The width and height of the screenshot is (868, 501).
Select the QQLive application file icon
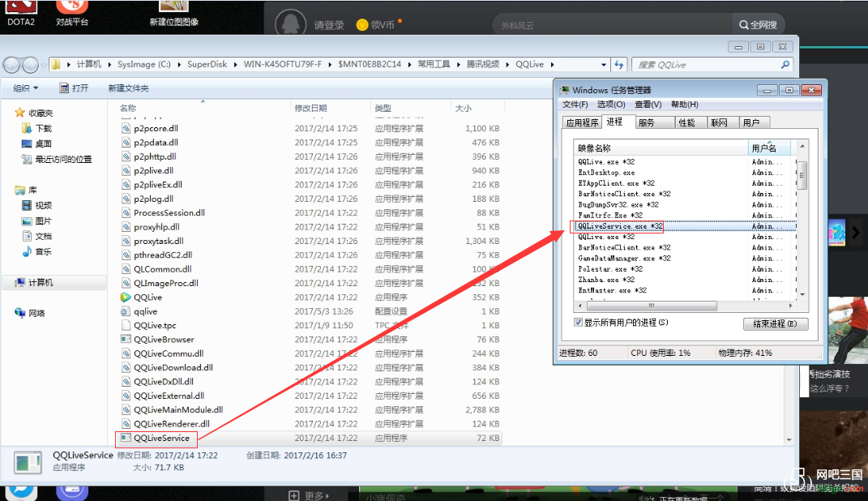coord(126,298)
